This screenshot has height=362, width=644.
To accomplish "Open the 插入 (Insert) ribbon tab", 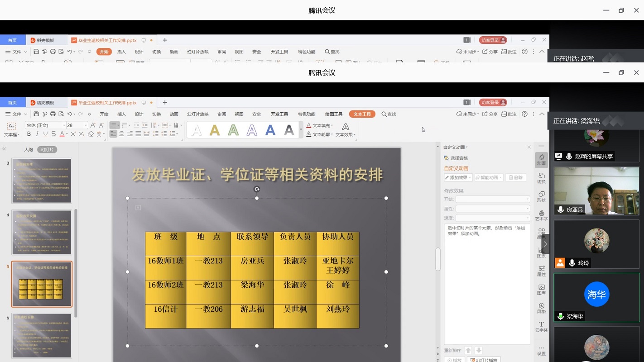I will click(121, 114).
